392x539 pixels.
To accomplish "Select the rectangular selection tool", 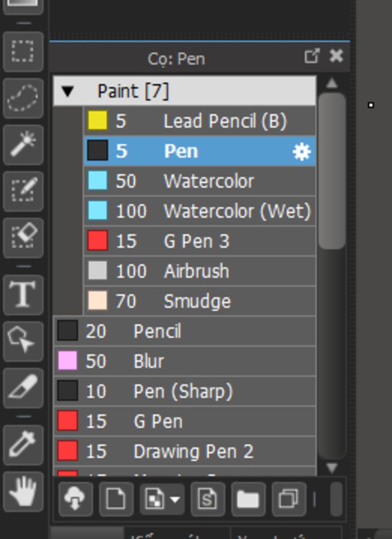I will [x=23, y=51].
